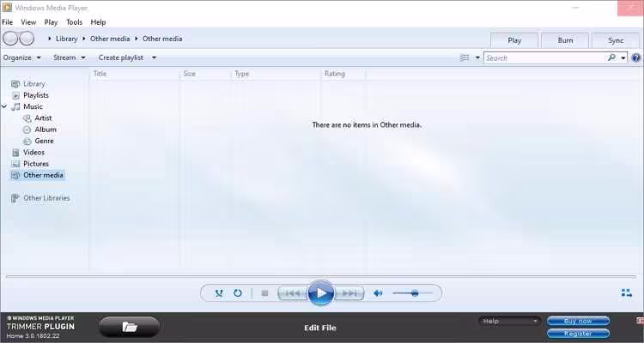Click the first Other media breadcrumb
The image size is (644, 343).
[x=110, y=39]
